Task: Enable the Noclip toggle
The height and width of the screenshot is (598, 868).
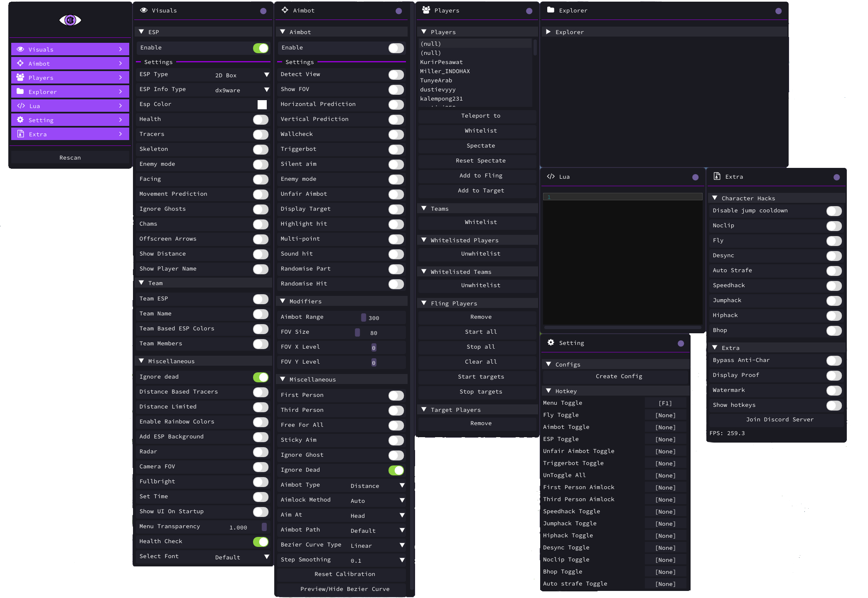Action: [x=834, y=226]
